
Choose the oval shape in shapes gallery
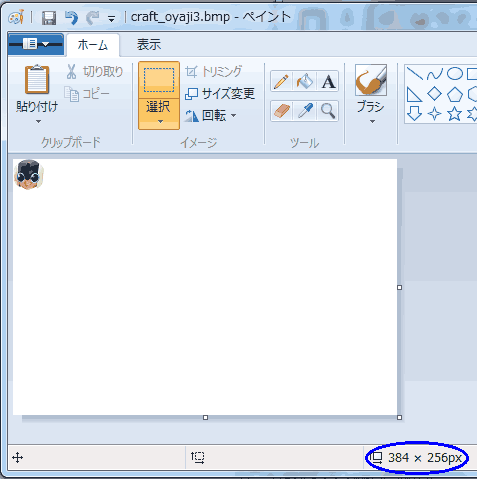[455, 74]
